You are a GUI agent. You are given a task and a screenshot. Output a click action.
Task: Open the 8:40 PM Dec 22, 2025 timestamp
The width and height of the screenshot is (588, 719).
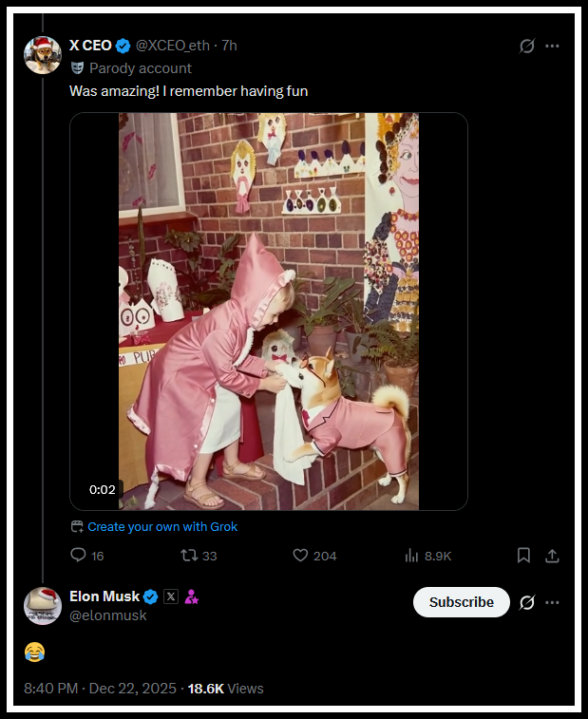[x=101, y=688]
